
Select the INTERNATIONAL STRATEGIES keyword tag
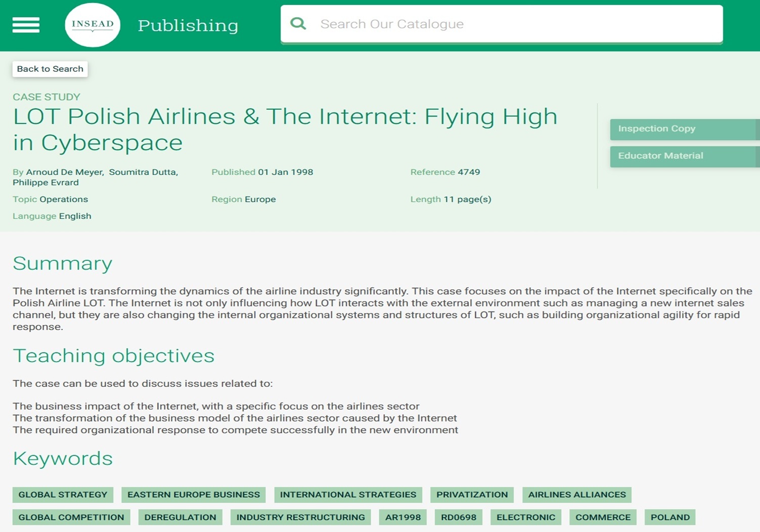point(348,495)
